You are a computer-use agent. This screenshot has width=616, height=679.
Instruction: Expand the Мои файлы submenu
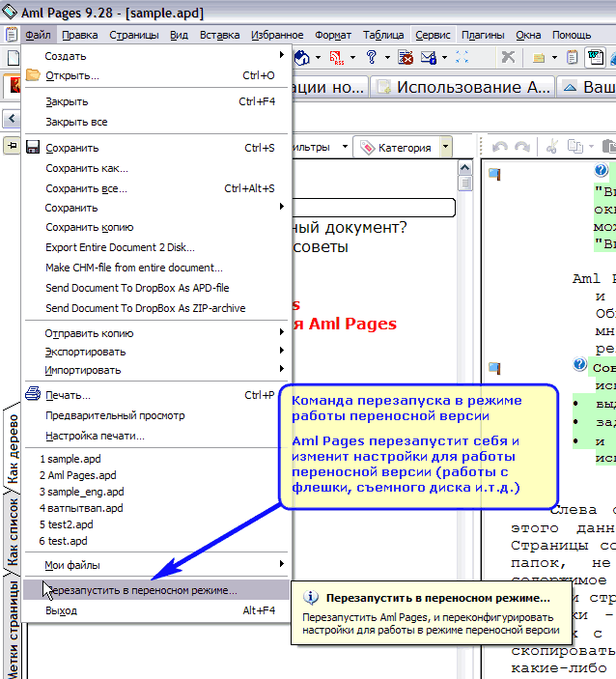tap(155, 565)
